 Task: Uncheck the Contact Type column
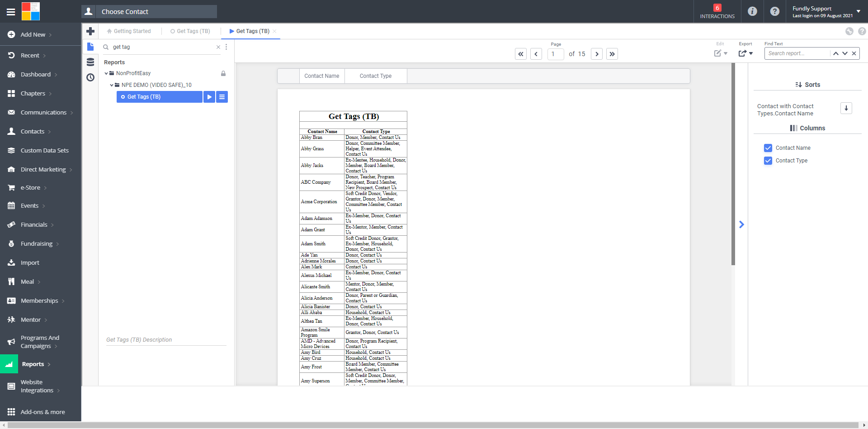pos(768,161)
